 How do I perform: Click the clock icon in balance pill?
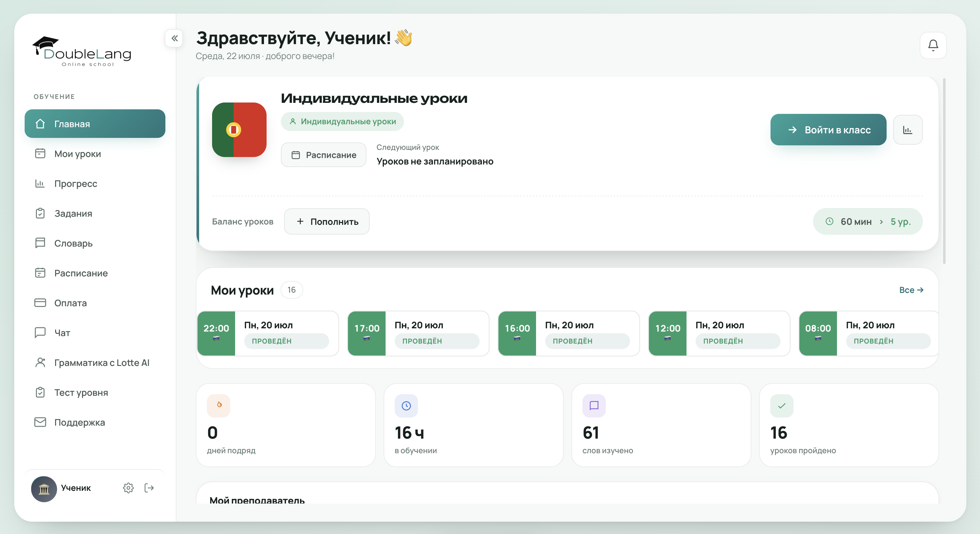(829, 221)
